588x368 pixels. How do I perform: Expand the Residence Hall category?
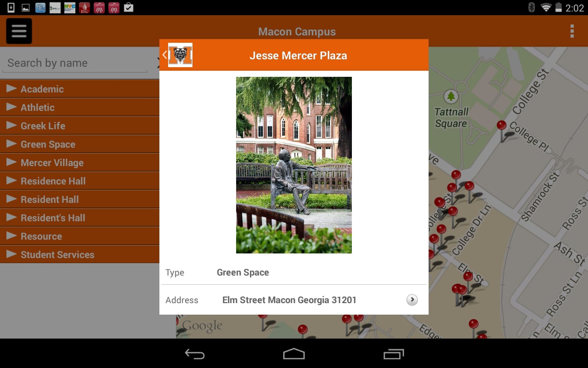(79, 181)
